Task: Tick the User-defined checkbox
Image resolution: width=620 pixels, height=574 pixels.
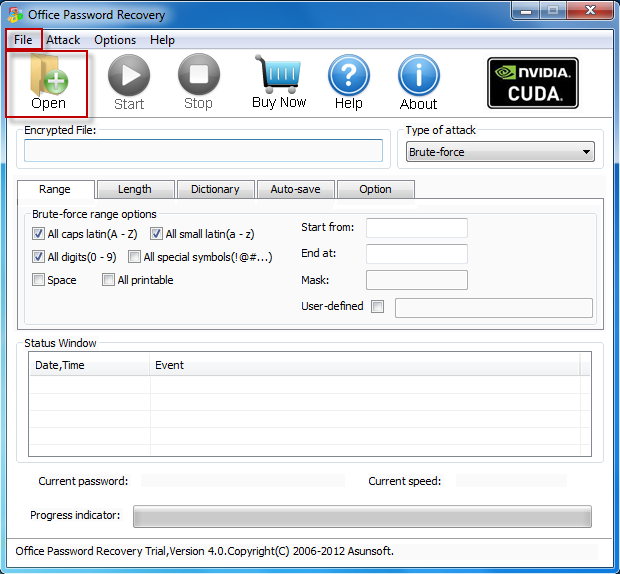Action: coord(378,306)
